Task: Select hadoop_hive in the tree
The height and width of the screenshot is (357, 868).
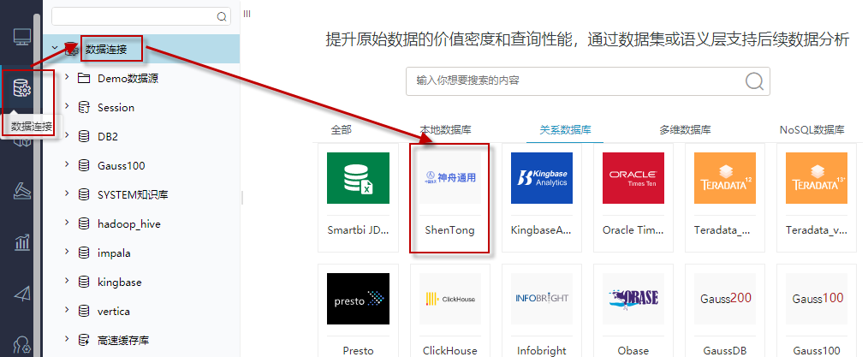Action: pos(129,224)
